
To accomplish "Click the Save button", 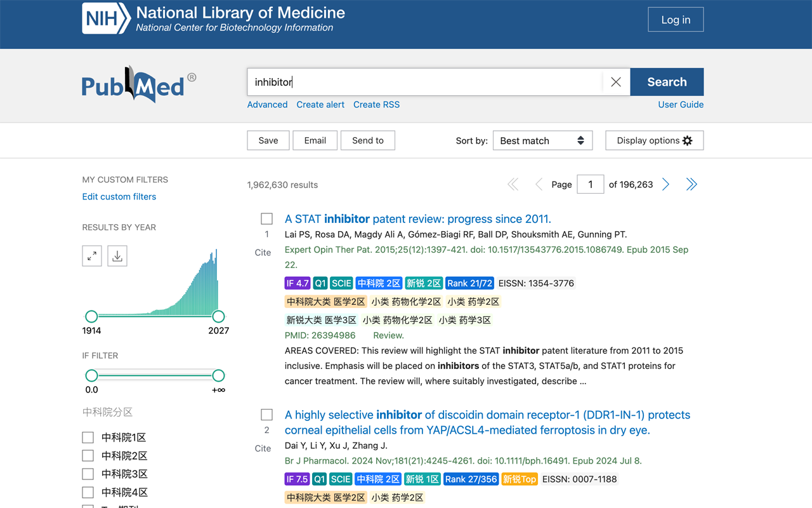I will pos(268,140).
